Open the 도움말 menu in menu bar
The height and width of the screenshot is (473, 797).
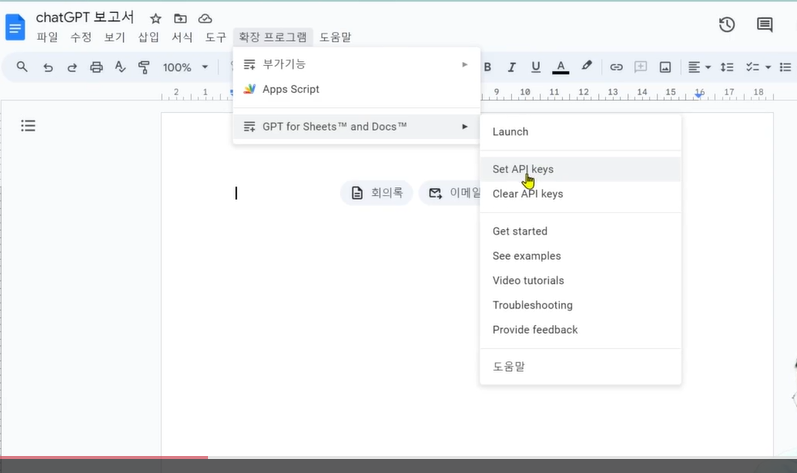point(335,37)
